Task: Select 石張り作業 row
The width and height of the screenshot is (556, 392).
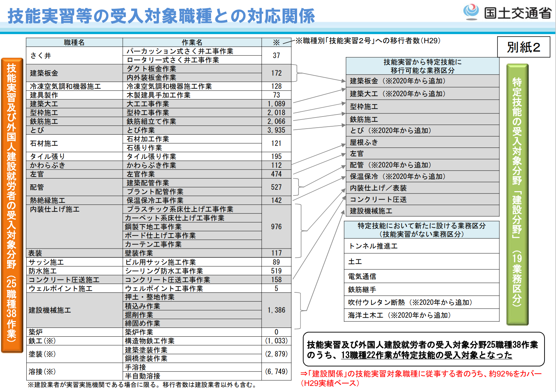Action: (192, 148)
